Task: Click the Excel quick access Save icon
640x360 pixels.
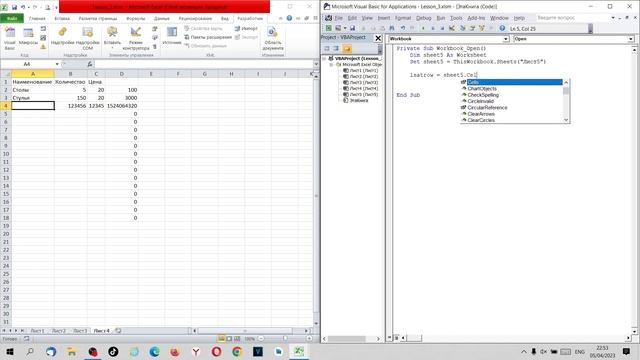Action: click(14, 7)
